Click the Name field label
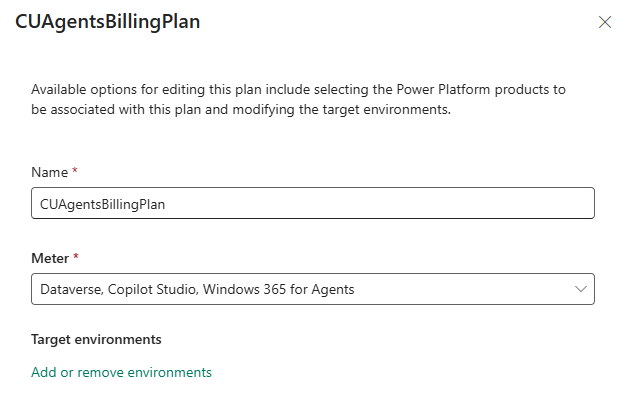The image size is (627, 395). [x=50, y=172]
